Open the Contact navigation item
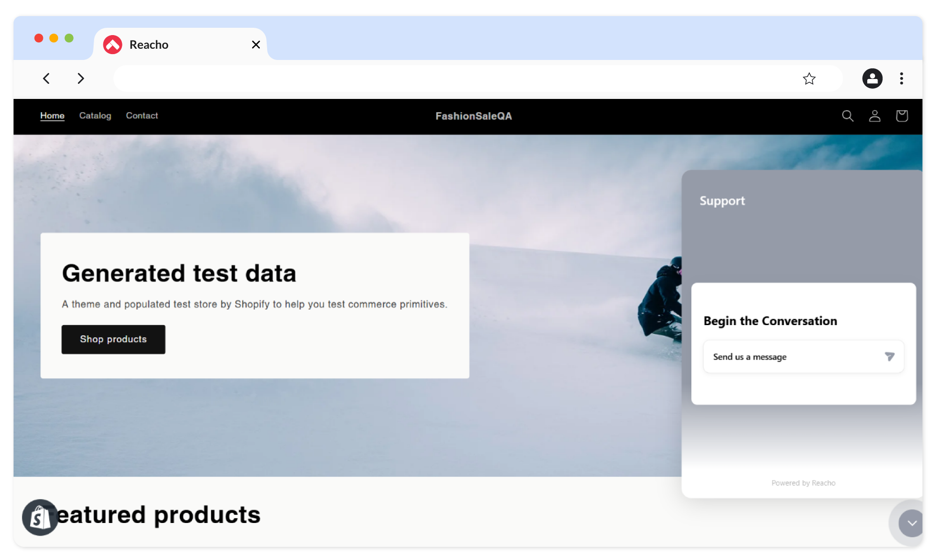 click(x=142, y=116)
